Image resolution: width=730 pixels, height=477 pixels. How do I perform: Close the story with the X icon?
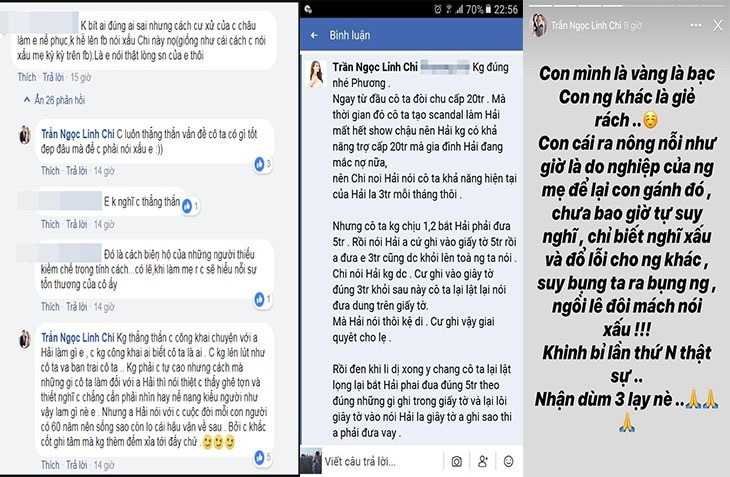coord(717,26)
